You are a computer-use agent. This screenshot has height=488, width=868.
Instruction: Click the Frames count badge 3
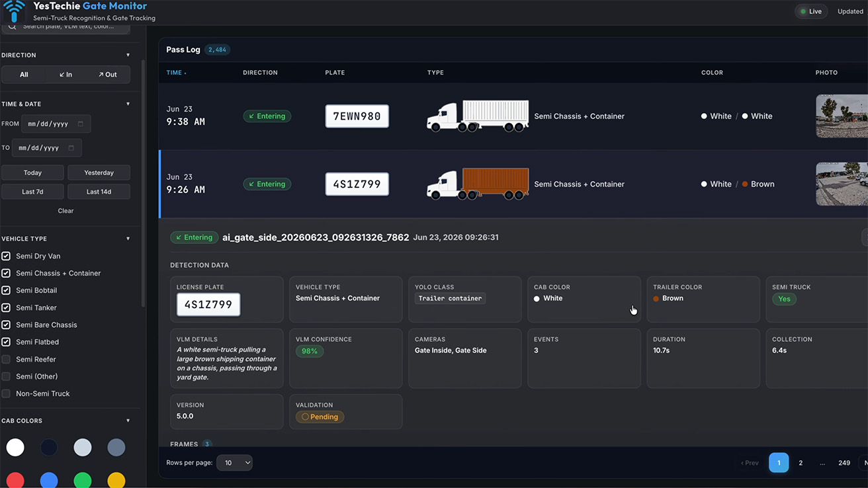pyautogui.click(x=207, y=444)
